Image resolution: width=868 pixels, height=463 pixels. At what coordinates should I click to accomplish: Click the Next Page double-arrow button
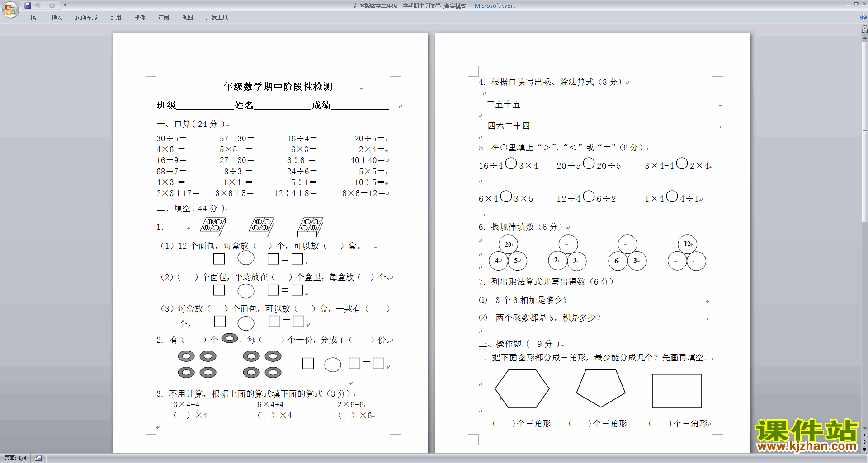pyautogui.click(x=864, y=449)
